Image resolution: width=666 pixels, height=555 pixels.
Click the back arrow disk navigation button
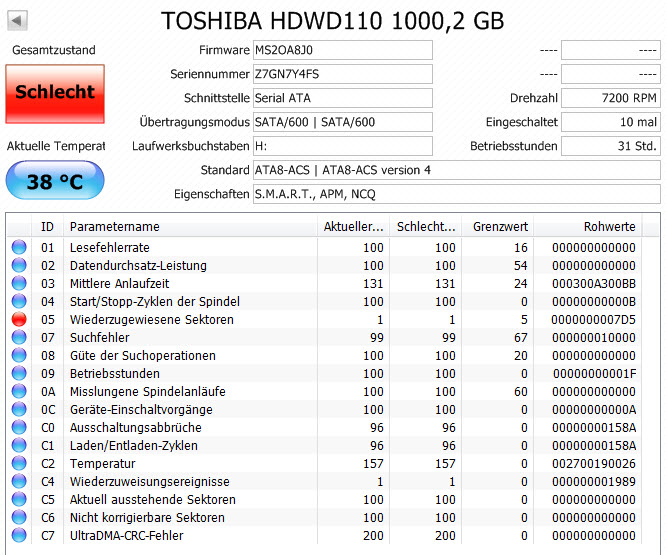coord(17,20)
